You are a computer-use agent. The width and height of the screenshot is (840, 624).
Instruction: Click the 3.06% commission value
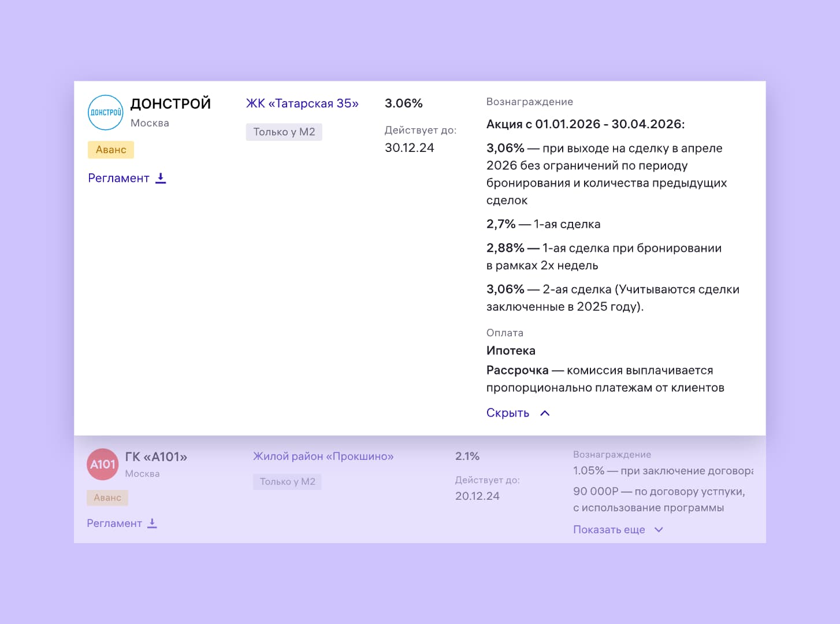(404, 103)
